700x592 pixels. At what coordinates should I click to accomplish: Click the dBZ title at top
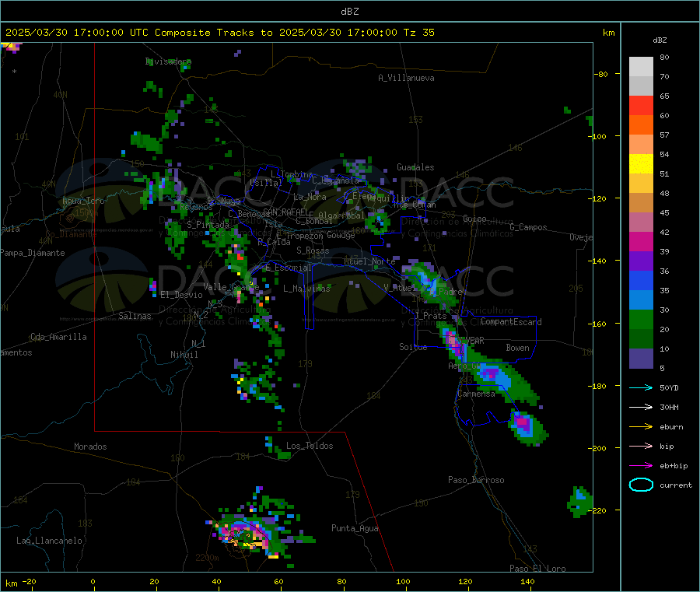coord(349,12)
